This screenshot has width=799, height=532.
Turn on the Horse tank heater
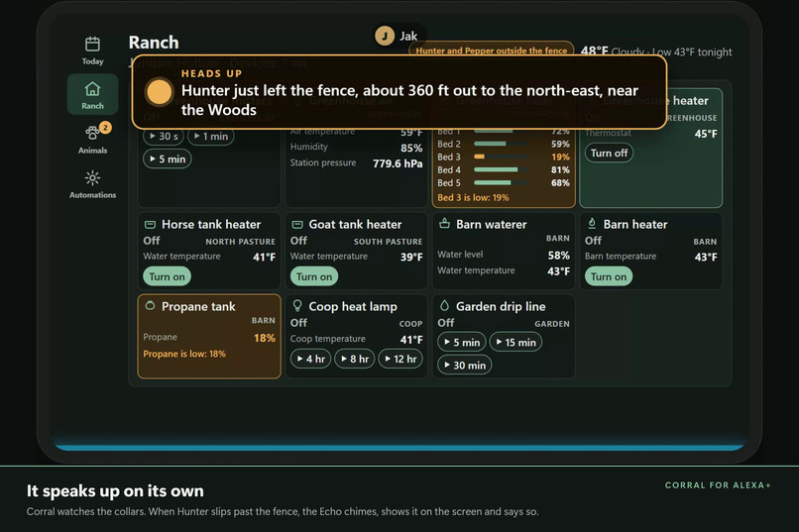click(x=168, y=276)
